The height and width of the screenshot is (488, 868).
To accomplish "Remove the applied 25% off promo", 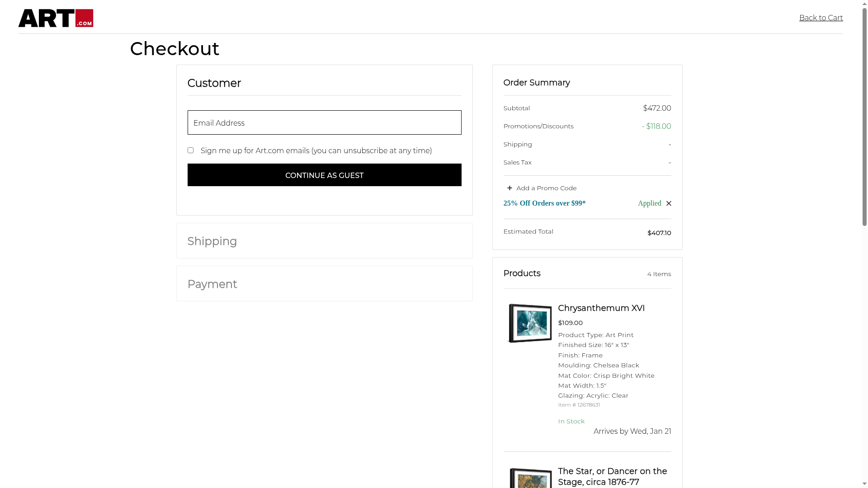I will [x=669, y=203].
